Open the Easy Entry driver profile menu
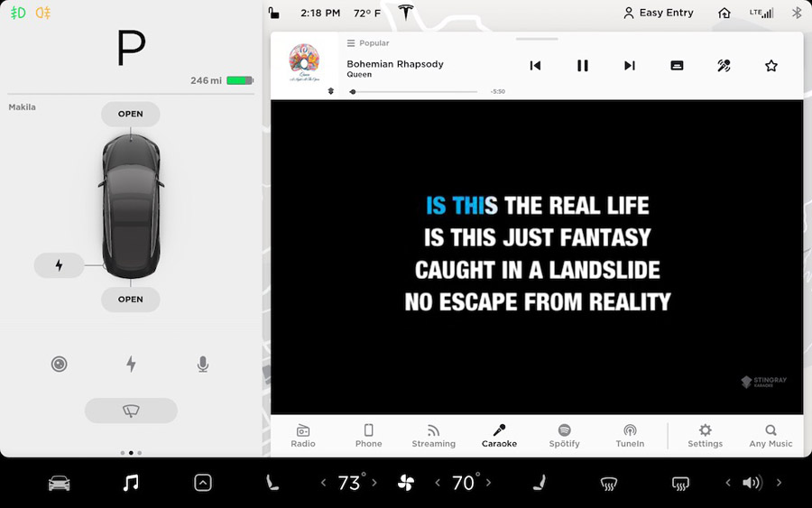812x508 pixels. (x=659, y=14)
